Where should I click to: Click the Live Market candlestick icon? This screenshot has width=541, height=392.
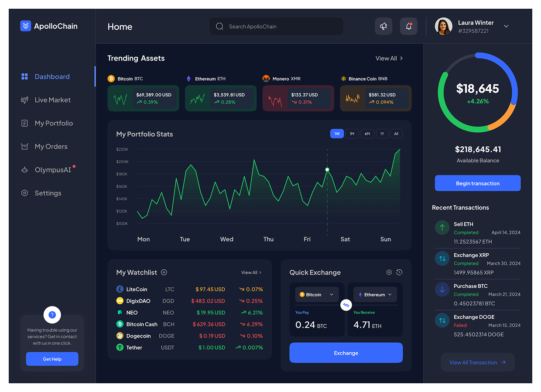(x=24, y=100)
